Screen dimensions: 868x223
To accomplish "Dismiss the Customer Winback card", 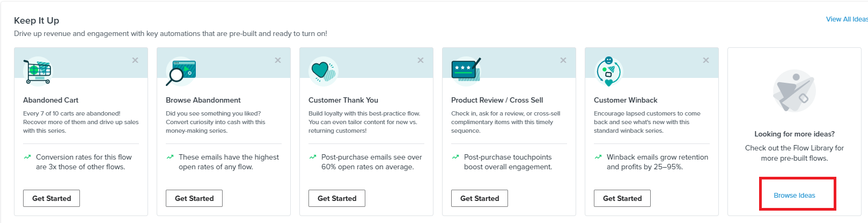I will click(x=706, y=60).
